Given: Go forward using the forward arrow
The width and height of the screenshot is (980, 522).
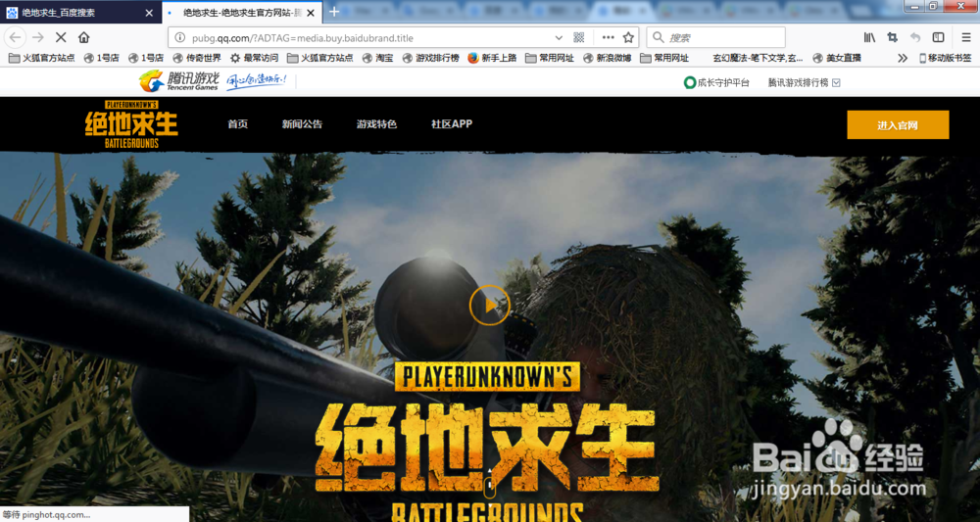Looking at the screenshot, I should (x=38, y=37).
